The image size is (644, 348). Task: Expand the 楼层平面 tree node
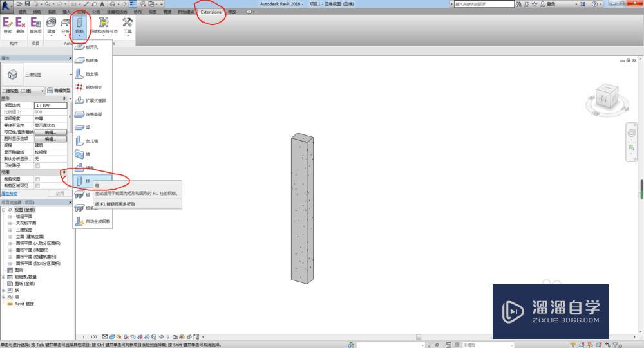pos(10,216)
